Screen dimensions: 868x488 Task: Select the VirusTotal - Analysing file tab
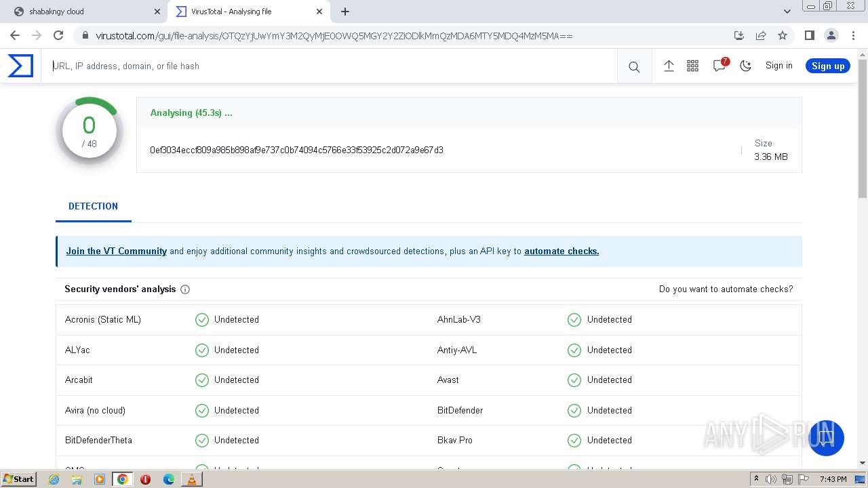pos(248,12)
